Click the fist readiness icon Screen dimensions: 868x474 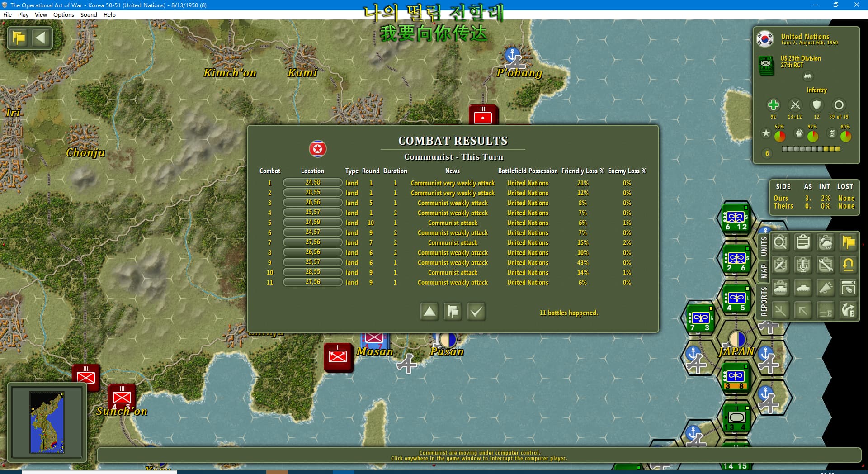[799, 133]
